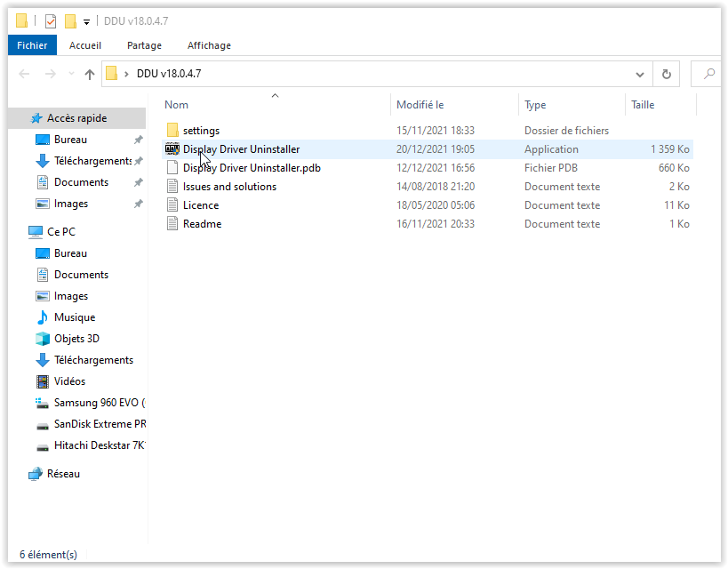Screen dimensions: 728x569
Task: Refresh the DDU v18.0.4.7 folder
Action: [x=667, y=75]
